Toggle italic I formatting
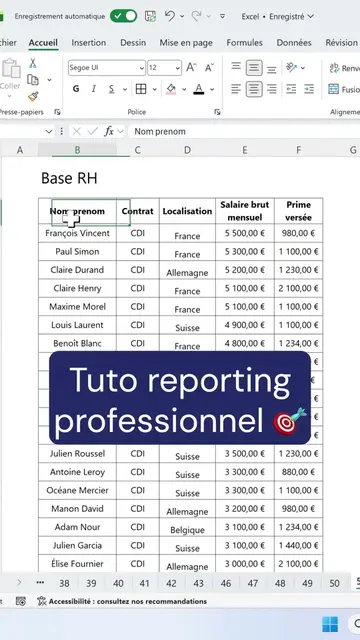This screenshot has width=360, height=640. (x=94, y=89)
